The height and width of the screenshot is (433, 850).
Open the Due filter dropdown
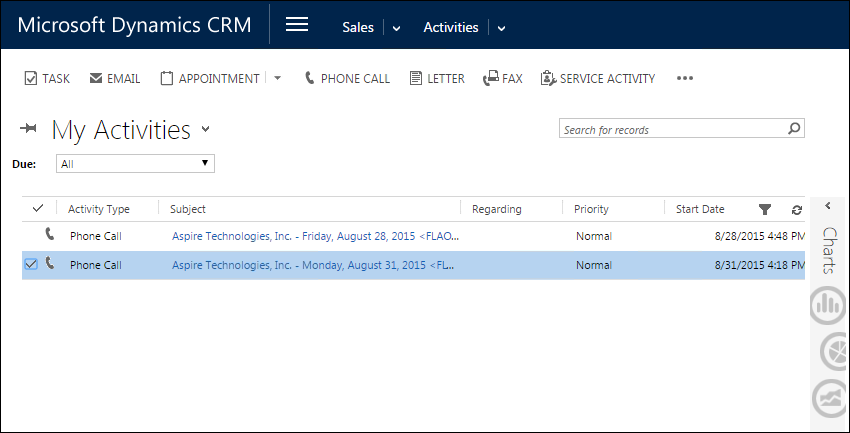(x=135, y=163)
